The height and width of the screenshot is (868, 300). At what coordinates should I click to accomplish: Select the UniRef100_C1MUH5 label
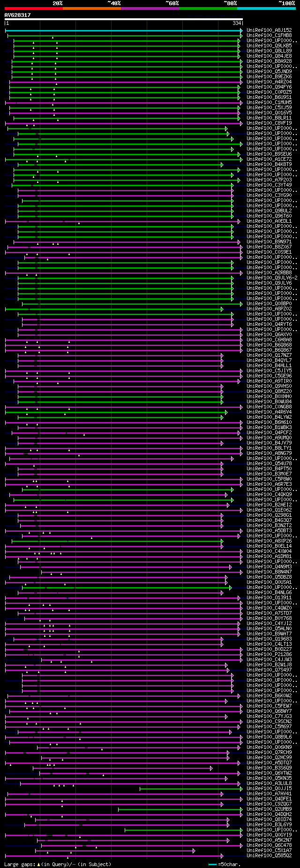pos(269,102)
